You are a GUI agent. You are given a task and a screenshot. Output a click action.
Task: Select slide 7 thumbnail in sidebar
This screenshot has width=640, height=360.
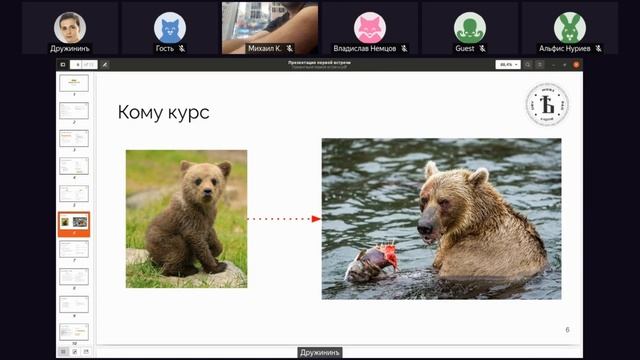(74, 249)
